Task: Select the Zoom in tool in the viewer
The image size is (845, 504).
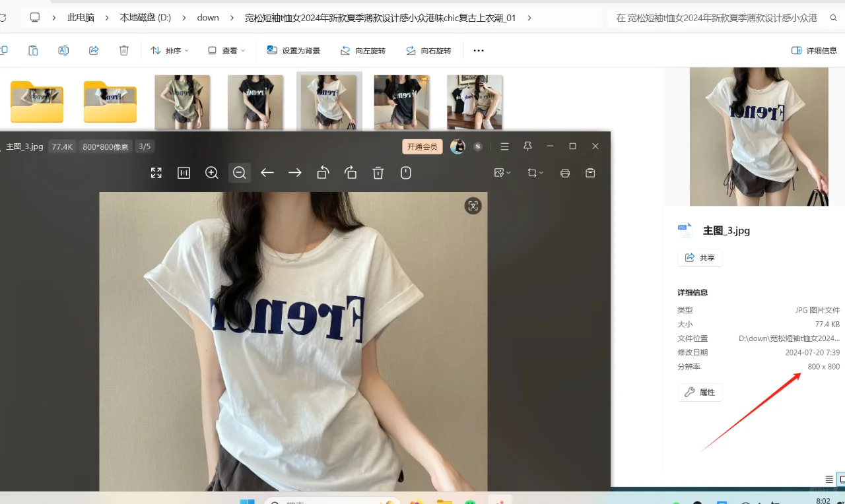Action: pos(212,173)
